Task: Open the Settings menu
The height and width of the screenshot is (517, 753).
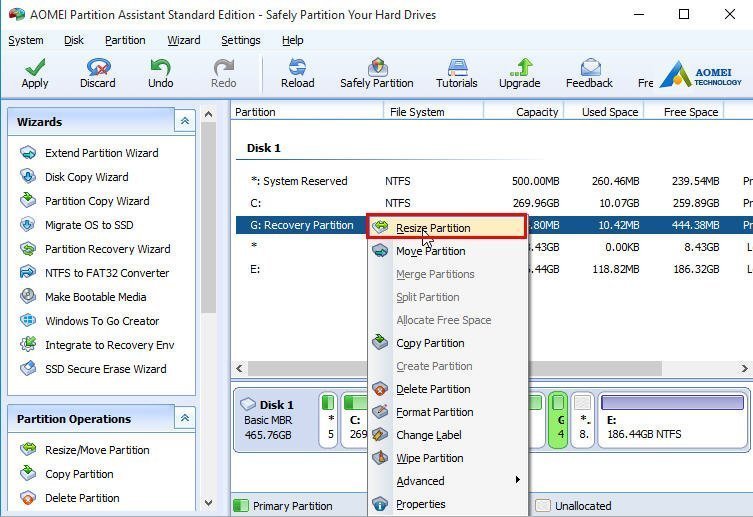Action: pos(241,40)
